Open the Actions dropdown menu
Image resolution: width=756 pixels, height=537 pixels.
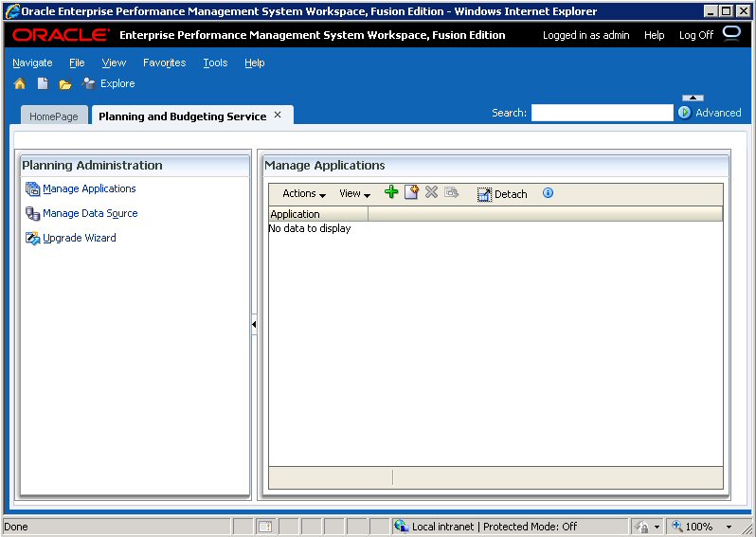[304, 193]
